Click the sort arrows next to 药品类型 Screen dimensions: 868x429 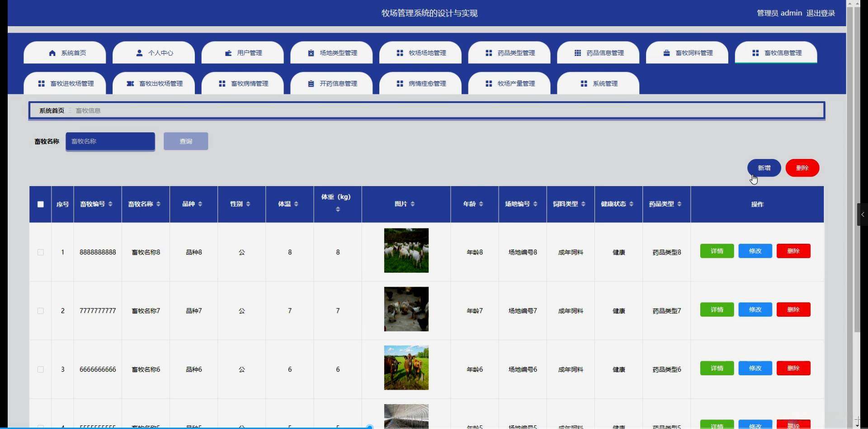click(x=679, y=204)
